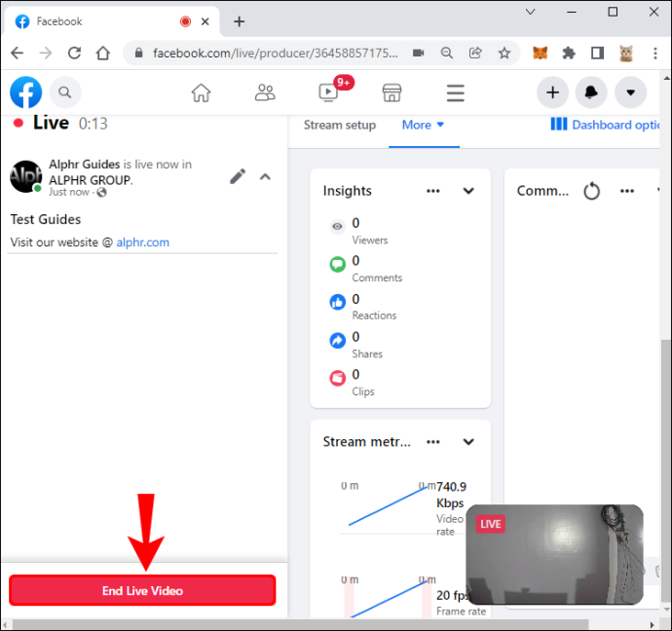The width and height of the screenshot is (672, 631).
Task: Open the Account dropdown arrow
Action: [630, 93]
